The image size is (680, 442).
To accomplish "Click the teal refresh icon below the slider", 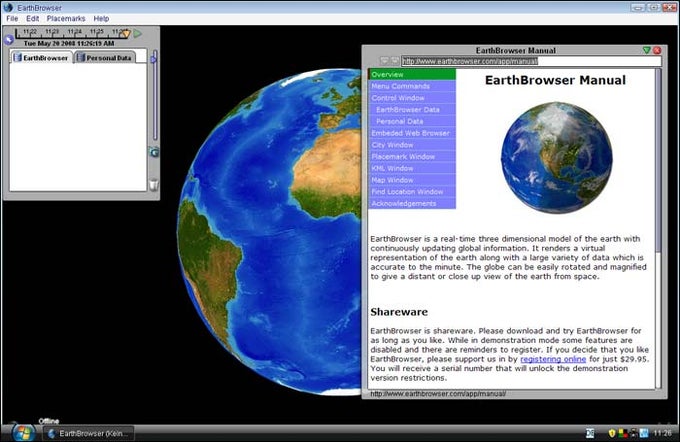I will click(154, 152).
